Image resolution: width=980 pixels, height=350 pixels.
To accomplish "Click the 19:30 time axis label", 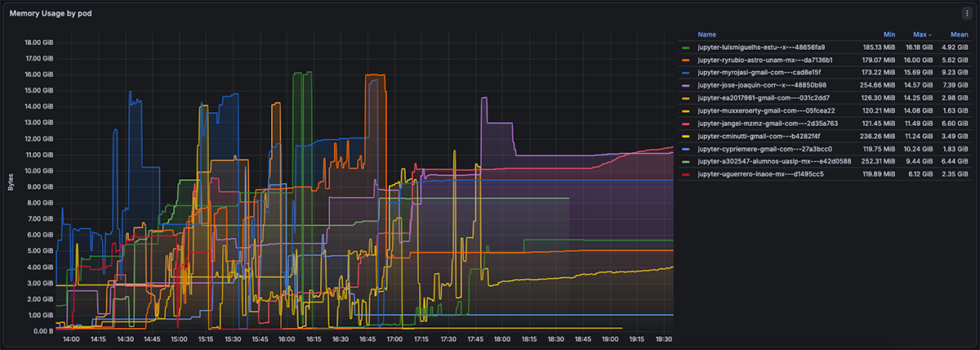I will coord(663,339).
